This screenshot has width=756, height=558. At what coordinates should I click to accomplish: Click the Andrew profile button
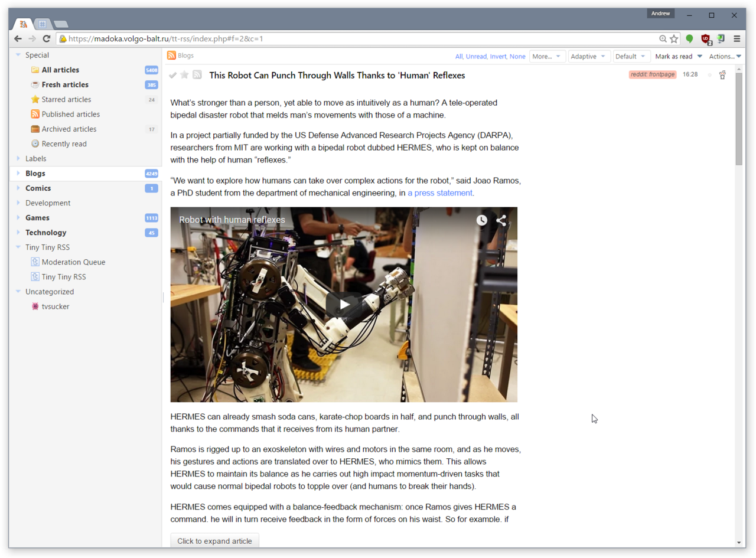pyautogui.click(x=661, y=14)
